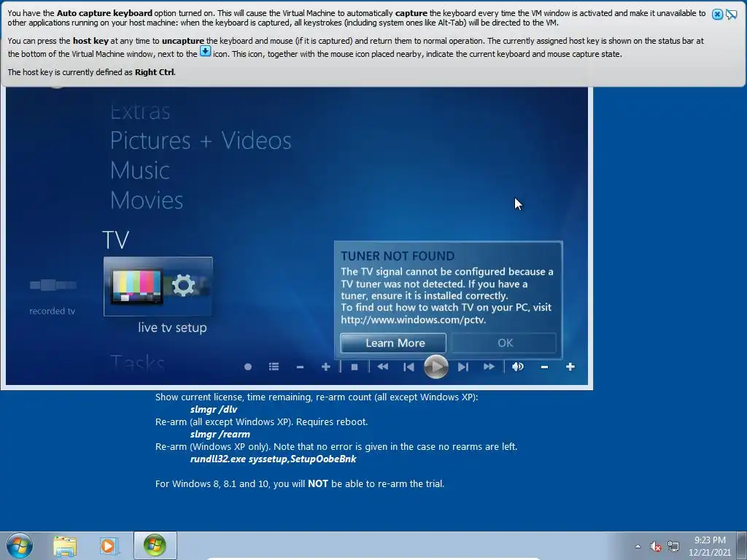
Task: Click the TUNER NOT FOUND heading
Action: point(398,256)
